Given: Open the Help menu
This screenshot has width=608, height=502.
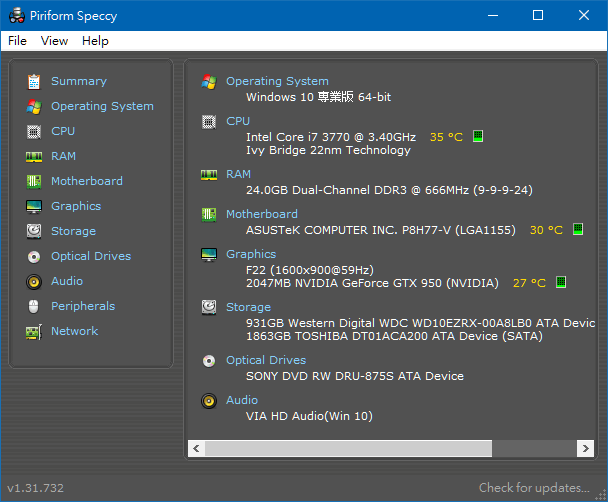Looking at the screenshot, I should click(95, 41).
